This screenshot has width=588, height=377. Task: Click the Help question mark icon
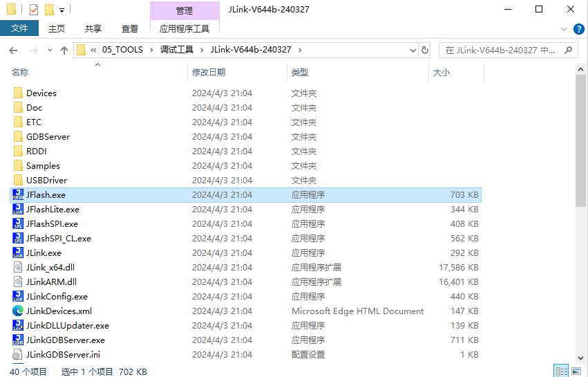[x=578, y=29]
